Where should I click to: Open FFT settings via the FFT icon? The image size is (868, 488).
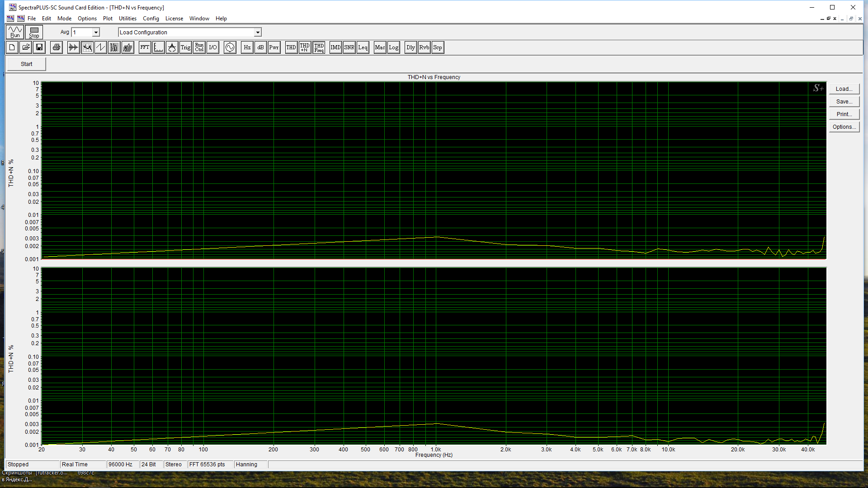click(x=145, y=47)
